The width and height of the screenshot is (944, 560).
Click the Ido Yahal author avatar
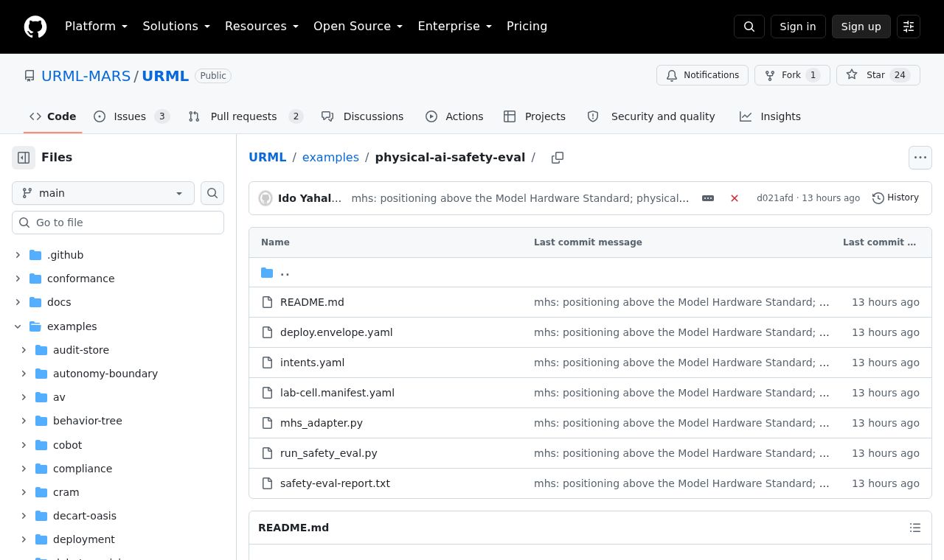coord(265,198)
